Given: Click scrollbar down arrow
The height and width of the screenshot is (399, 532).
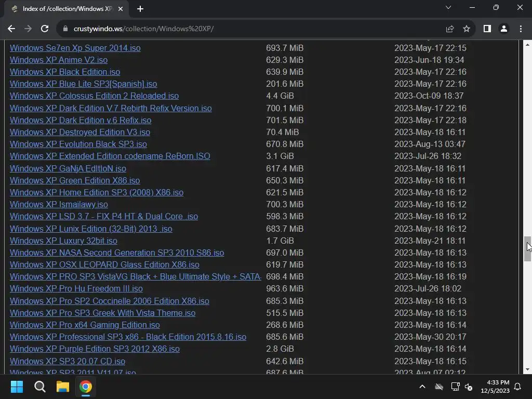Looking at the screenshot, I should [527, 369].
